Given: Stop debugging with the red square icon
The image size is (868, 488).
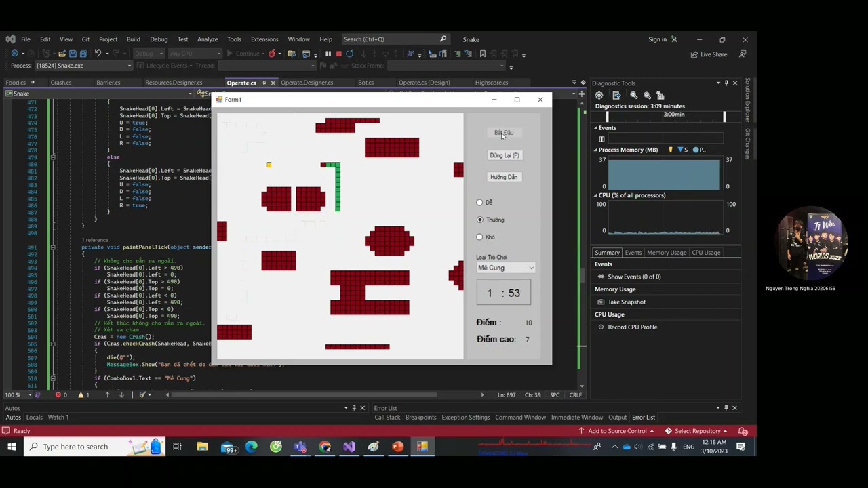Looking at the screenshot, I should (x=338, y=54).
